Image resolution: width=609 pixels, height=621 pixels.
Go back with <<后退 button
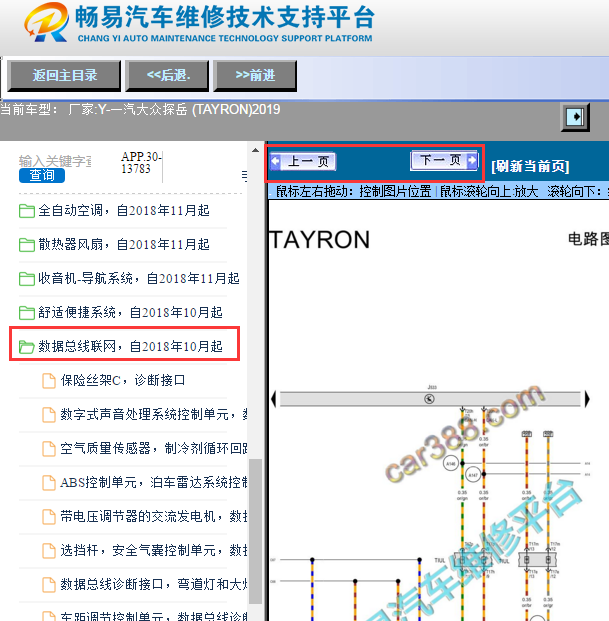(167, 76)
